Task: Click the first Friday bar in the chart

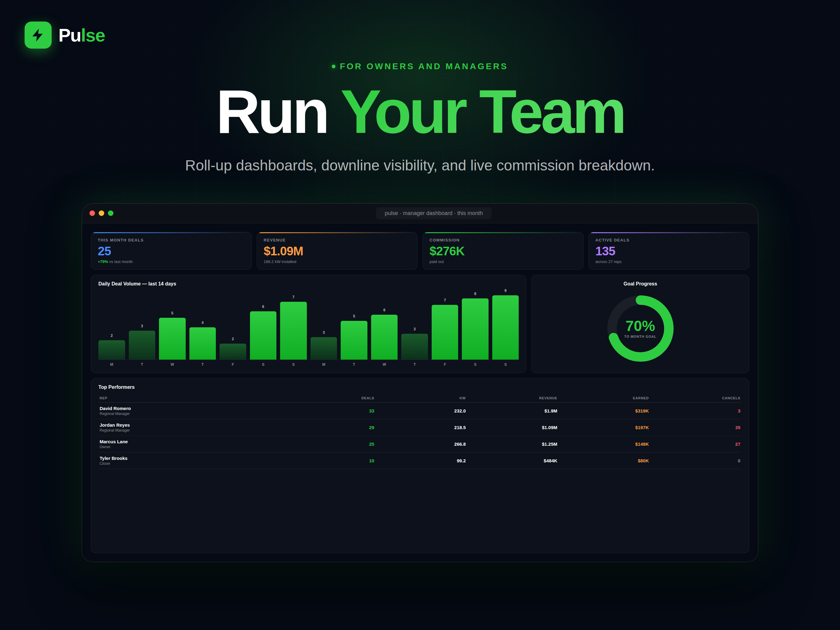Action: [x=233, y=352]
